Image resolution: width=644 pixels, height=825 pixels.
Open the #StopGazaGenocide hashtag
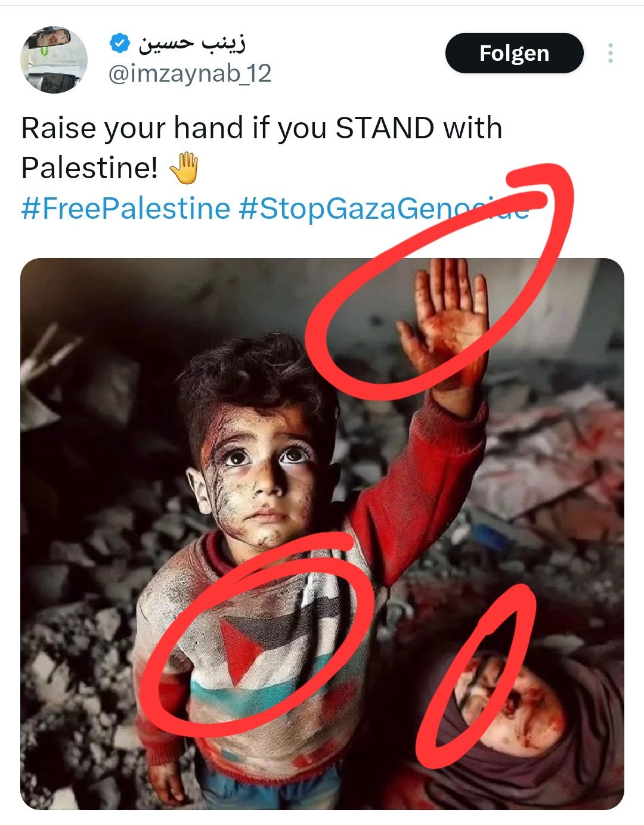[384, 208]
